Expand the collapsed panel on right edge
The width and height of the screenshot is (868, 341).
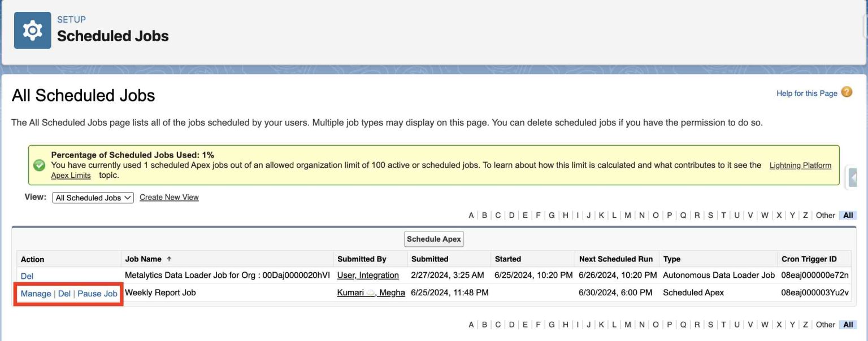click(x=853, y=176)
